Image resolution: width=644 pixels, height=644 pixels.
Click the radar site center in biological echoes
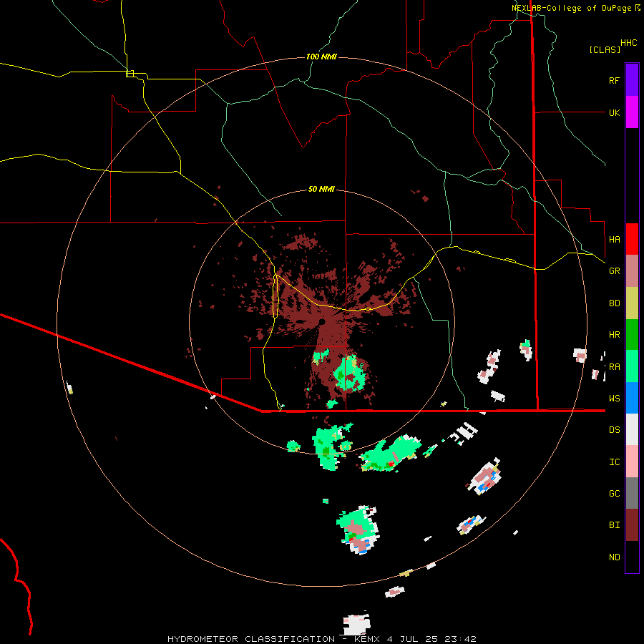point(322,321)
